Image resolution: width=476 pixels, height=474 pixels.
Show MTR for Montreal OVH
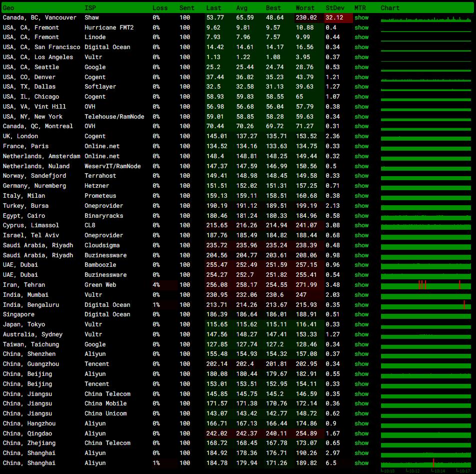click(361, 126)
